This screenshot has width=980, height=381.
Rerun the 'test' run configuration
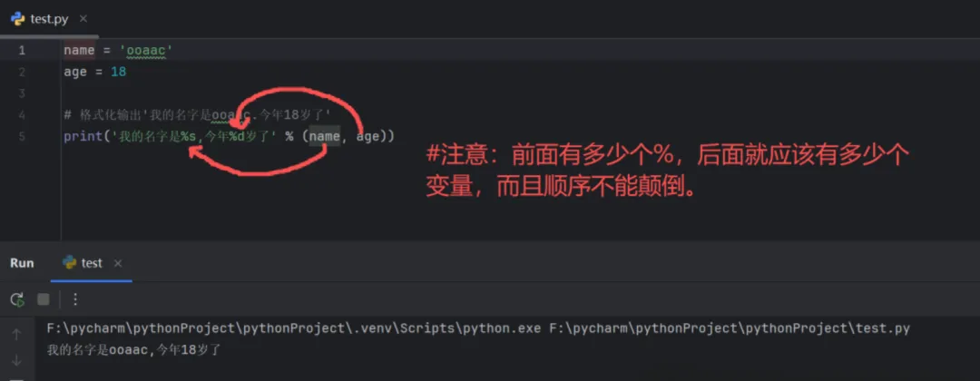[17, 299]
